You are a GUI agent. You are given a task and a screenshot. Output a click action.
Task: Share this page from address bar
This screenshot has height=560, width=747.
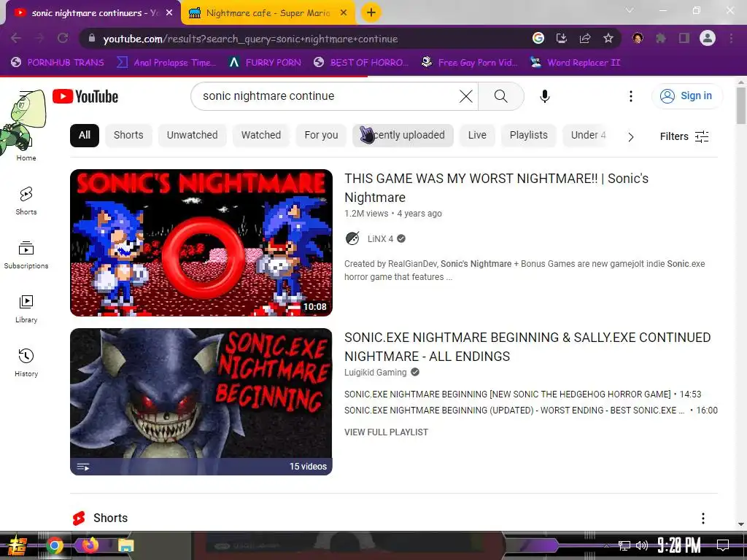(585, 38)
